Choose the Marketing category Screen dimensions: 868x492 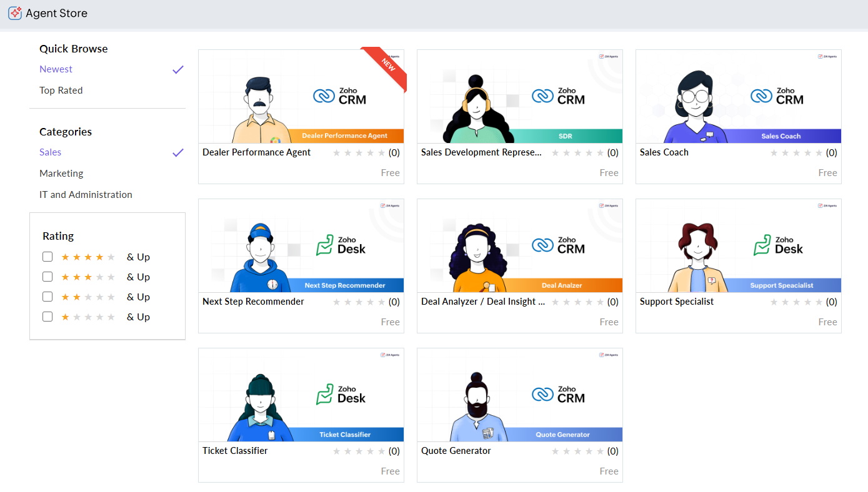click(61, 174)
